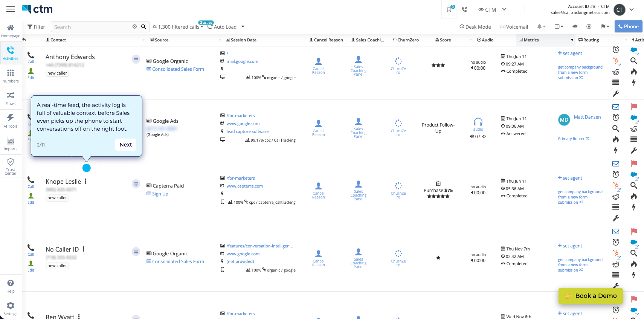Screen dimensions: 644x319
Task: Expand the 1,300 filtered calls dropdown
Action: pyautogui.click(x=178, y=27)
